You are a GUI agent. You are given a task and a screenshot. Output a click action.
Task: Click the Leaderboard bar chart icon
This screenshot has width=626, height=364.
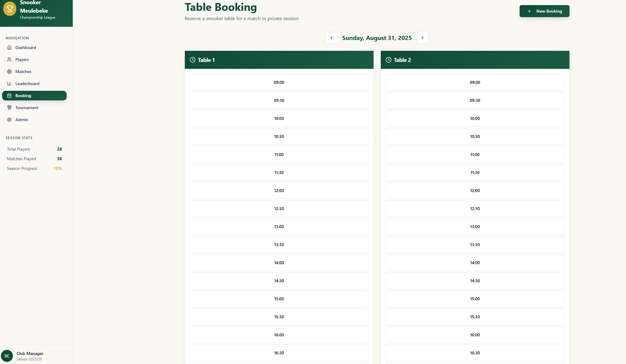pos(9,84)
